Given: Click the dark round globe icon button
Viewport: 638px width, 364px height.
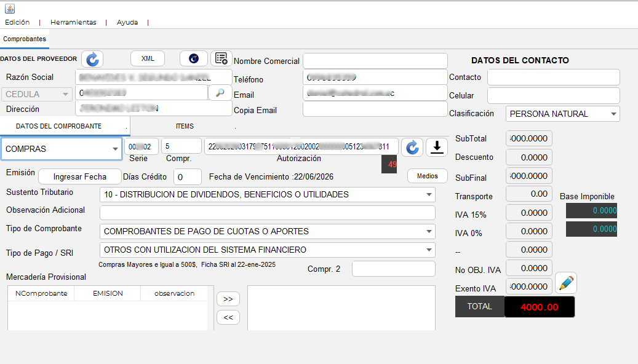Looking at the screenshot, I should point(194,58).
